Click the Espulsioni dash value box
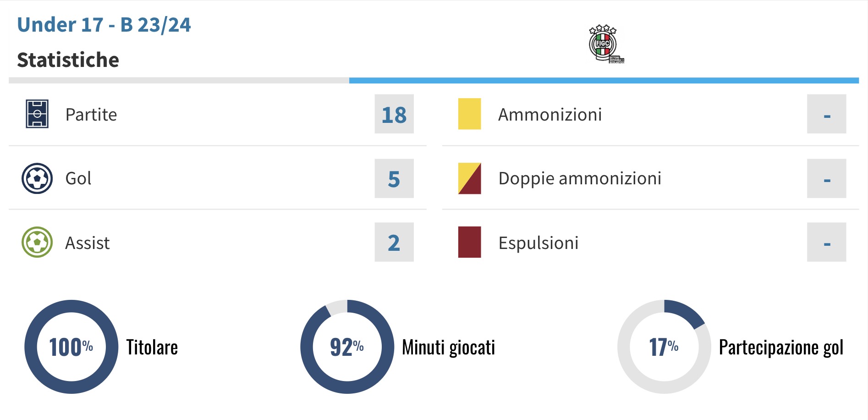The height and width of the screenshot is (420, 868). tap(826, 242)
